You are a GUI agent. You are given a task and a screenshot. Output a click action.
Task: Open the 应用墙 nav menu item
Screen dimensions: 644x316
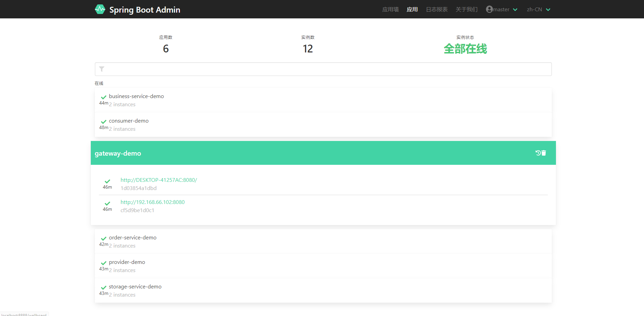click(x=390, y=10)
